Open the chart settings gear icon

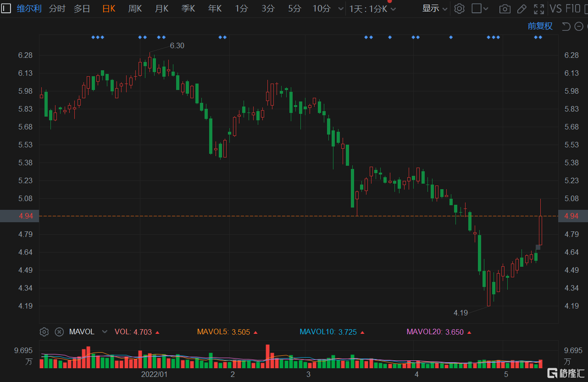click(x=459, y=8)
